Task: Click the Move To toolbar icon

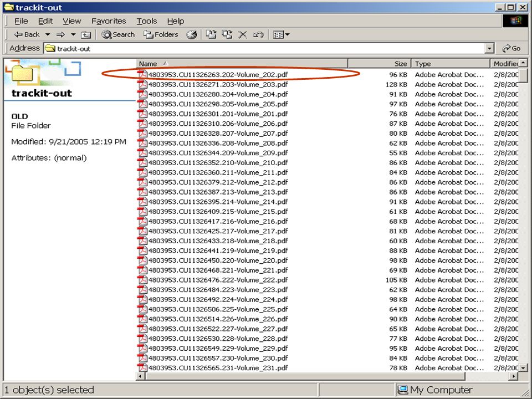Action: (211, 34)
